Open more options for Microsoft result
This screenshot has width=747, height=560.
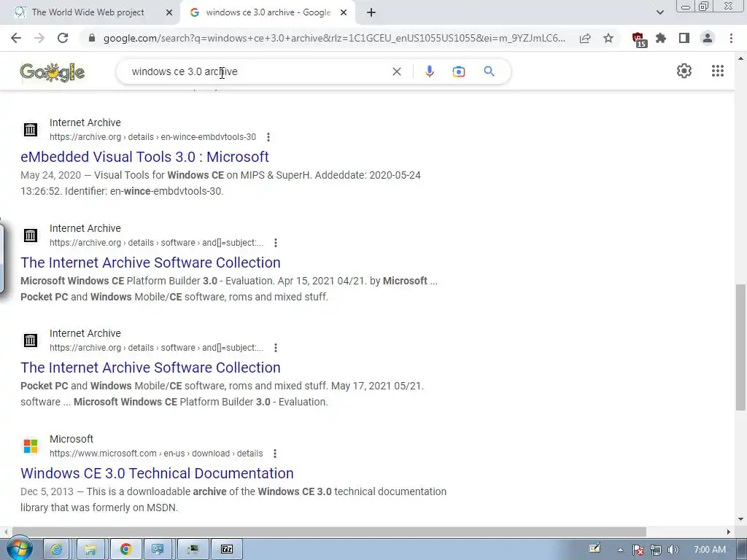[x=275, y=454]
